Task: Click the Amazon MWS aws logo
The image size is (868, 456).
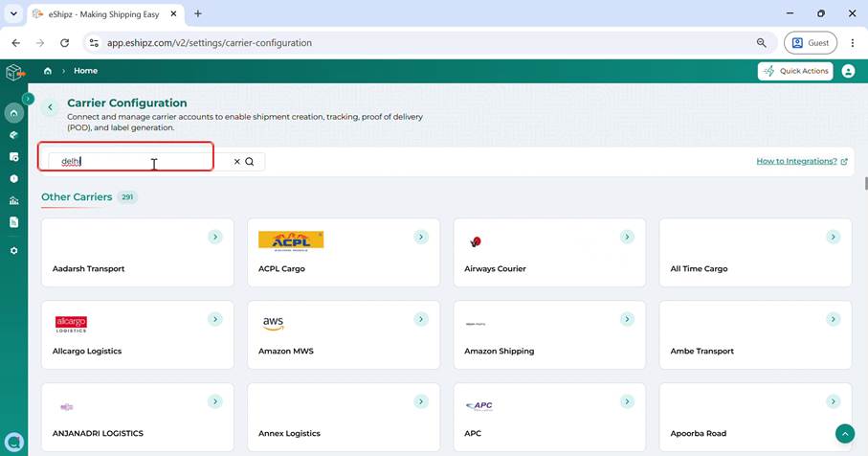Action: (273, 324)
